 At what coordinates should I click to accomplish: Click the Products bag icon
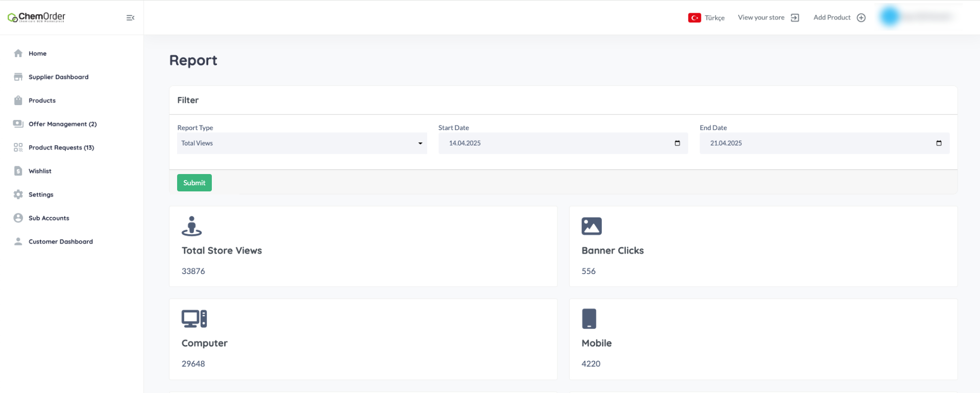click(18, 101)
